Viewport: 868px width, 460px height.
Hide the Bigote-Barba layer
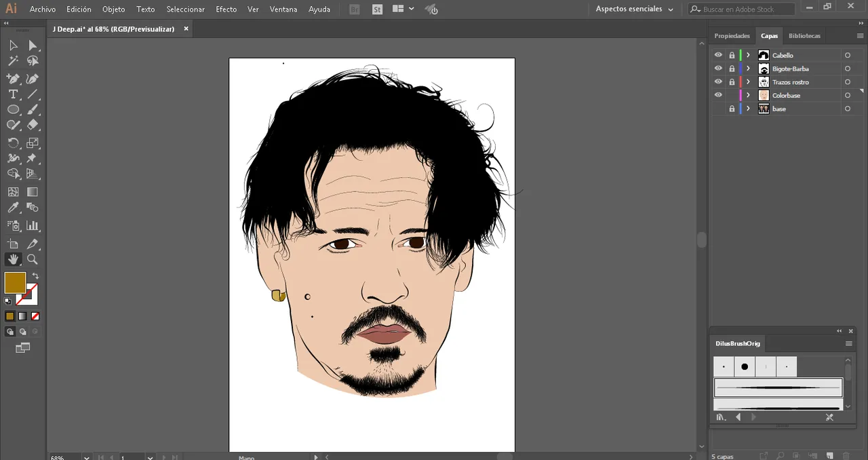click(x=718, y=69)
